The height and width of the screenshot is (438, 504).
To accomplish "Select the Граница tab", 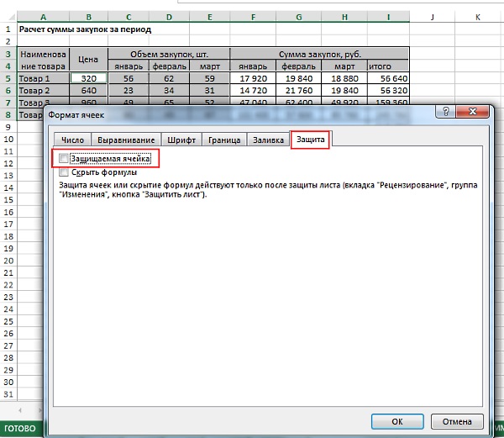I will (x=222, y=140).
